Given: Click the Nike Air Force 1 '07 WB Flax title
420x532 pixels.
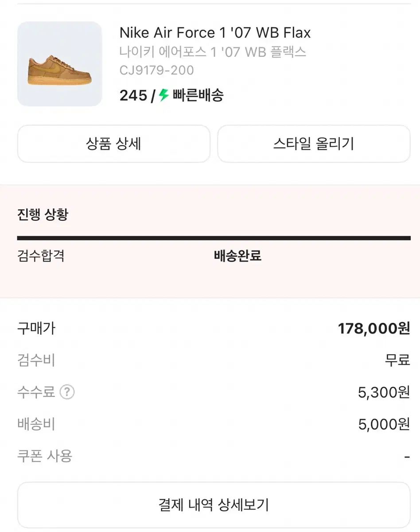Looking at the screenshot, I should point(215,32).
